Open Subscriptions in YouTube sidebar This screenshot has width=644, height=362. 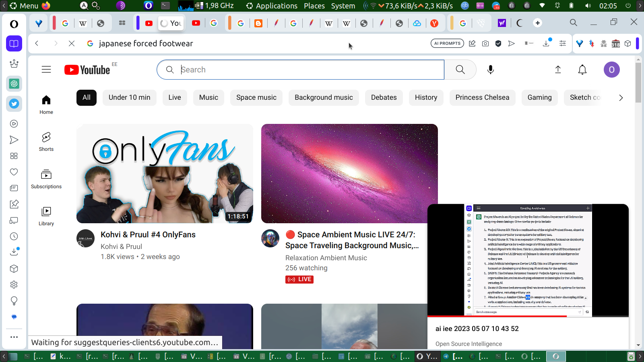[x=46, y=179]
